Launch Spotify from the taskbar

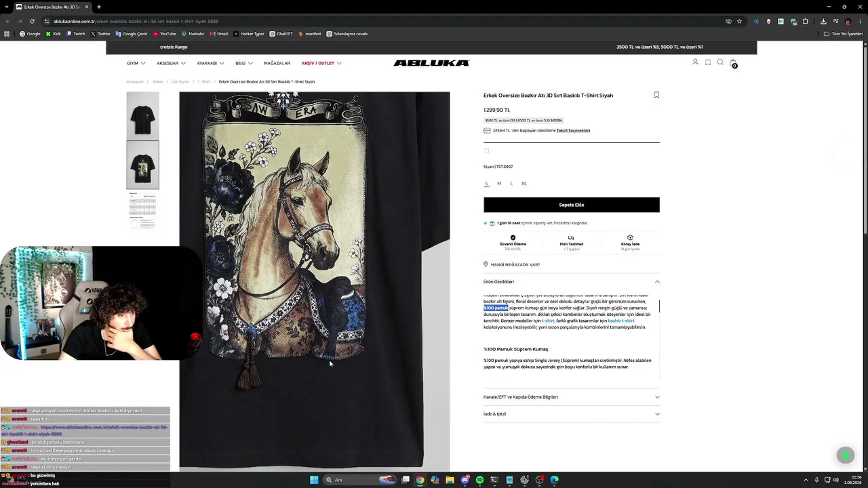point(479,480)
